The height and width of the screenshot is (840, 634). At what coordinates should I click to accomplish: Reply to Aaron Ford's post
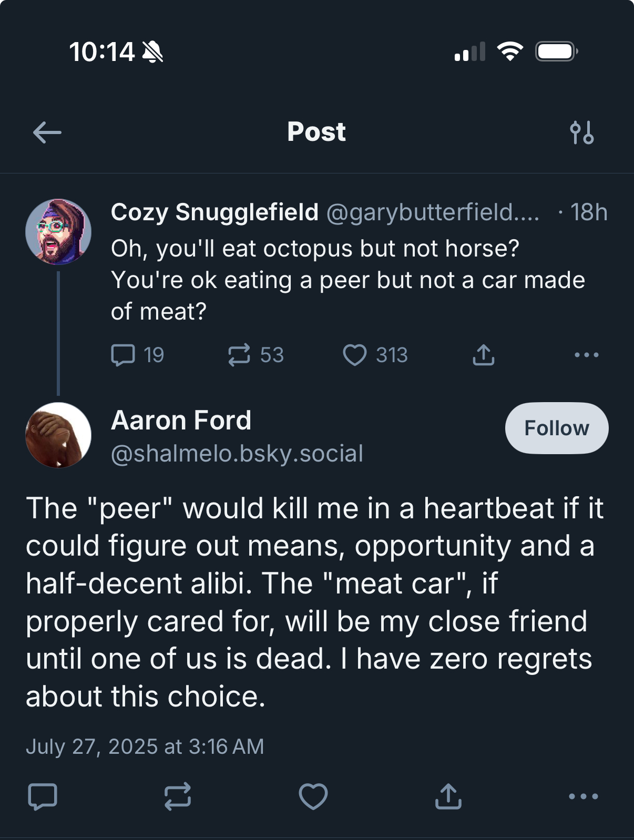[42, 796]
